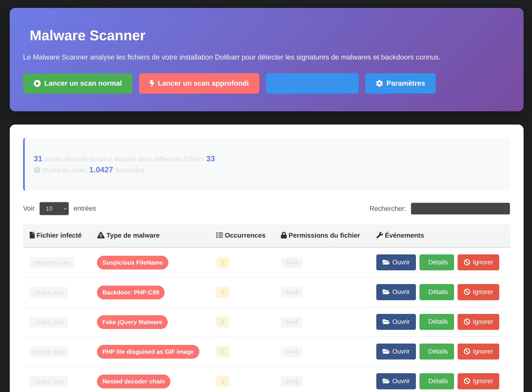Show Détails for Fake jQuery Malware row
The height and width of the screenshot is (392, 532).
[x=437, y=322]
